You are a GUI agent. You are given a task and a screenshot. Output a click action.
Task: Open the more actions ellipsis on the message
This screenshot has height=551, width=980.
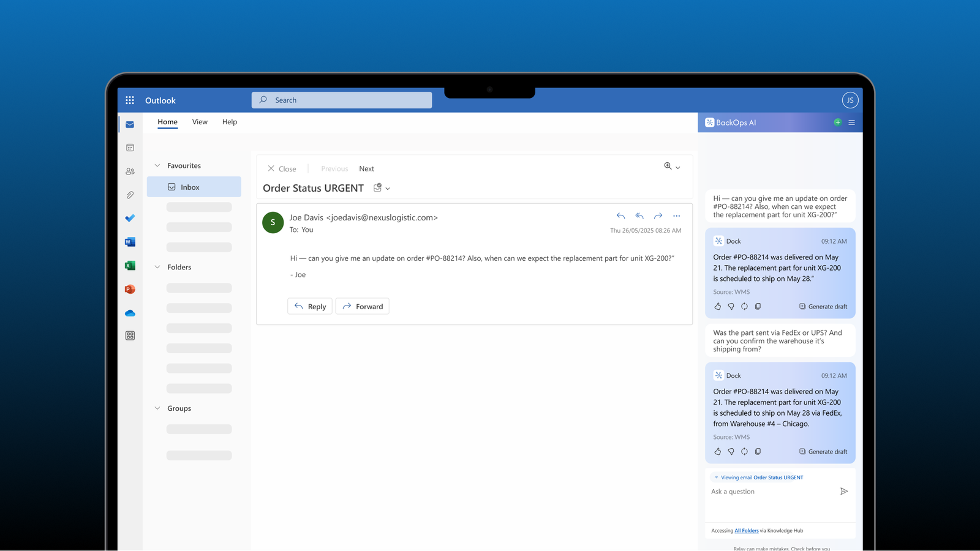(x=676, y=216)
